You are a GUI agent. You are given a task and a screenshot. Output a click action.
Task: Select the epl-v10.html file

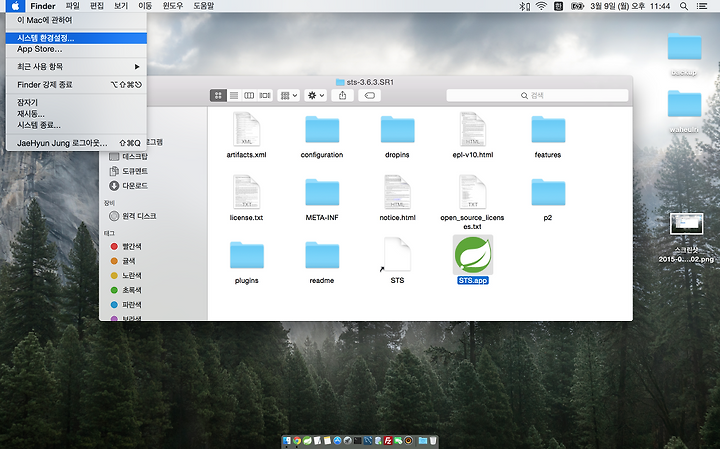[473, 129]
